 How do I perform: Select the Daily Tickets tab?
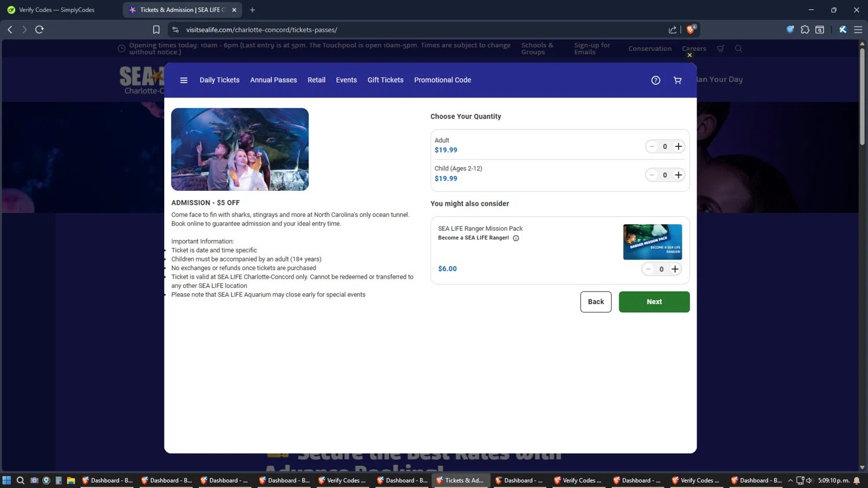point(219,80)
